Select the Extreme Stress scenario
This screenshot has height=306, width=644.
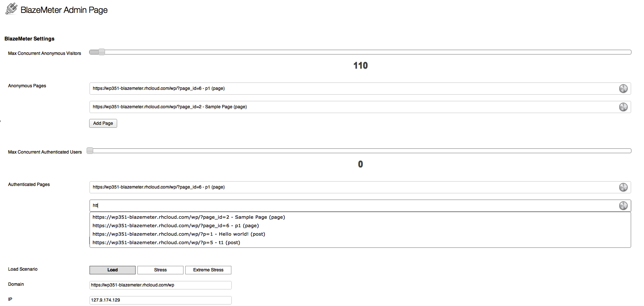click(208, 270)
